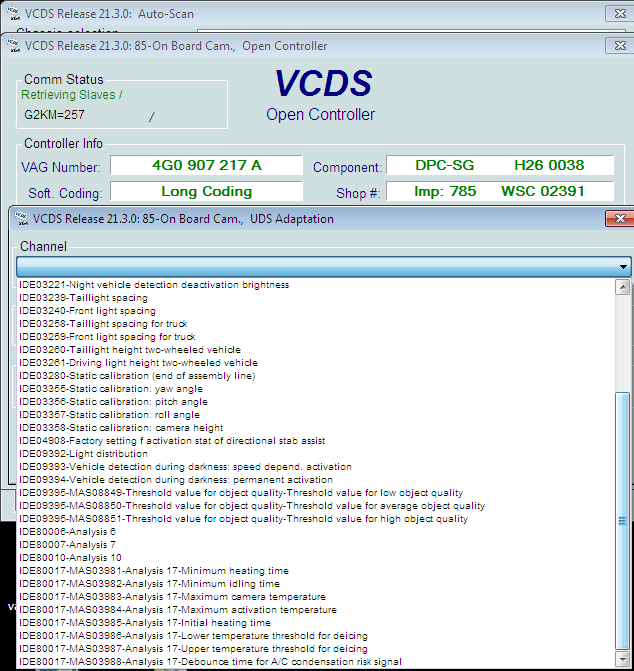Click the list scrollbar up arrow

pyautogui.click(x=622, y=287)
